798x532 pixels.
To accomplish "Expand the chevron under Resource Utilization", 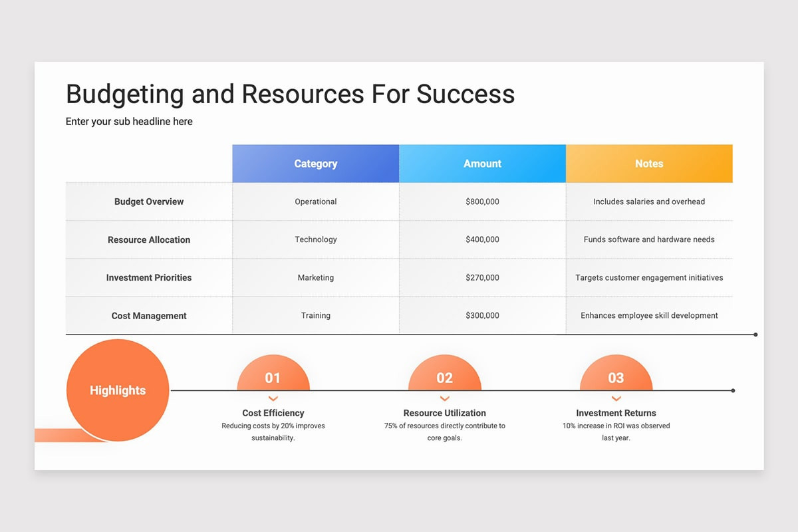I will click(x=444, y=398).
